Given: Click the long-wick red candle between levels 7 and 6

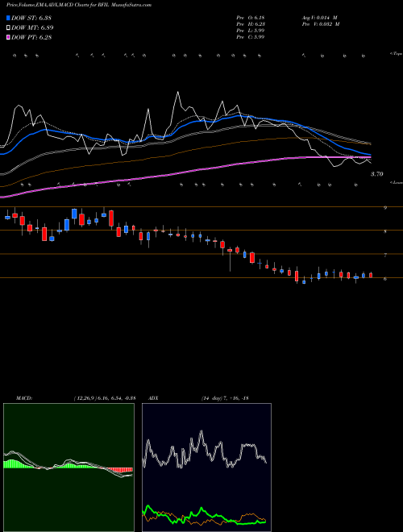Looking at the screenshot, I should pyautogui.click(x=230, y=260).
